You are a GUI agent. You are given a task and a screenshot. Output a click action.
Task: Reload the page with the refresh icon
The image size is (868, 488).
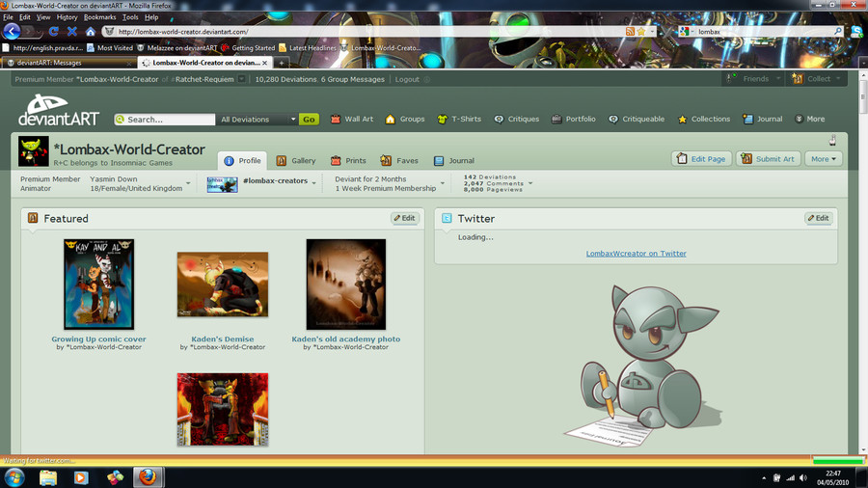click(x=53, y=32)
